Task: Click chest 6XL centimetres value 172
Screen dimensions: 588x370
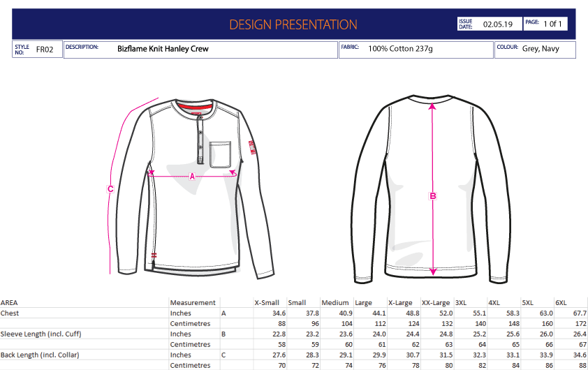Action: (580, 323)
